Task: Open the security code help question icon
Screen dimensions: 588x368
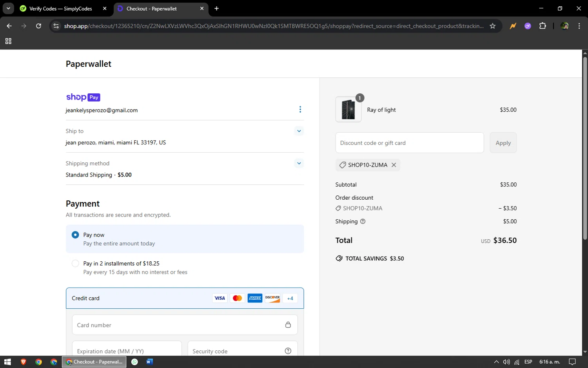Action: (x=288, y=351)
